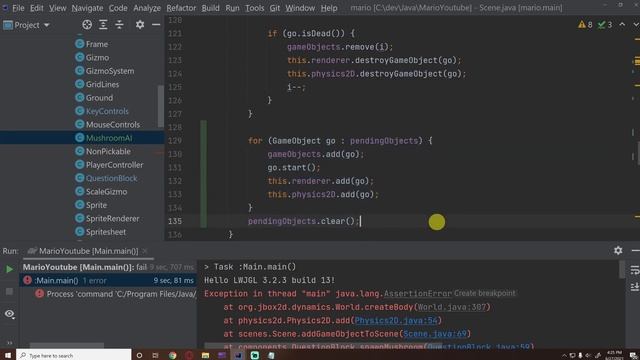
Task: Go to next highlighted error arrow
Action: (636, 24)
